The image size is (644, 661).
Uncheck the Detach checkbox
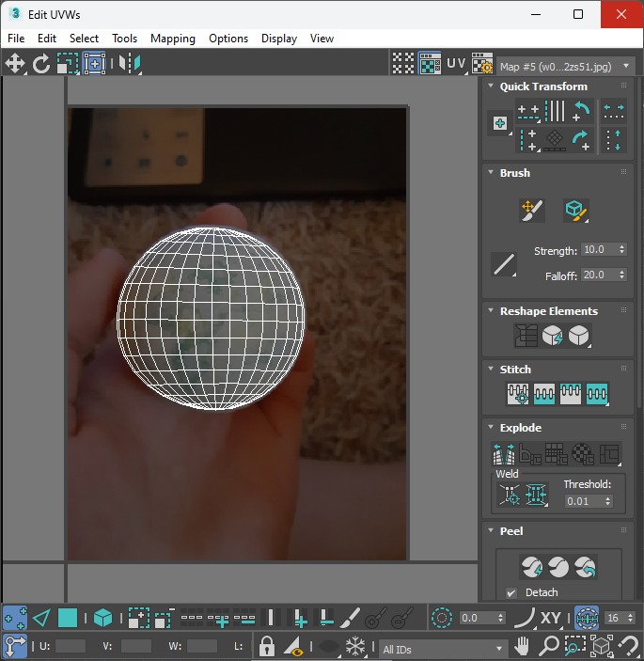pyautogui.click(x=511, y=592)
